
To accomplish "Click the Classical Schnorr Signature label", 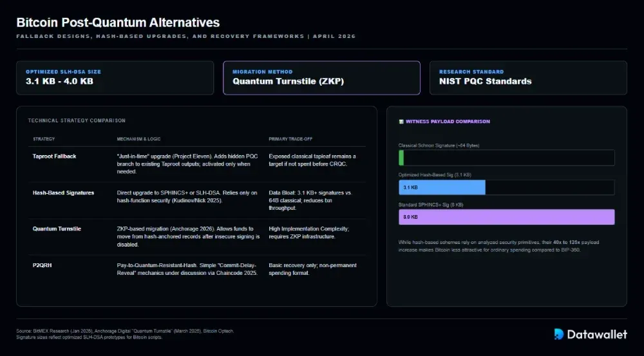I will (439, 145).
